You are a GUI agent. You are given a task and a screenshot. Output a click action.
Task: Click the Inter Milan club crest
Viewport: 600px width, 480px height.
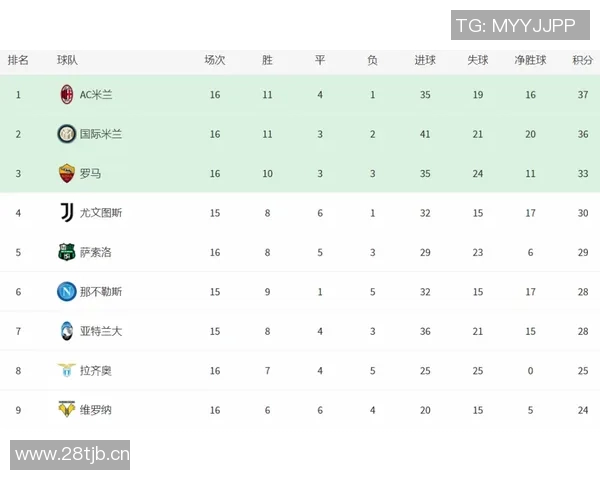(x=66, y=134)
